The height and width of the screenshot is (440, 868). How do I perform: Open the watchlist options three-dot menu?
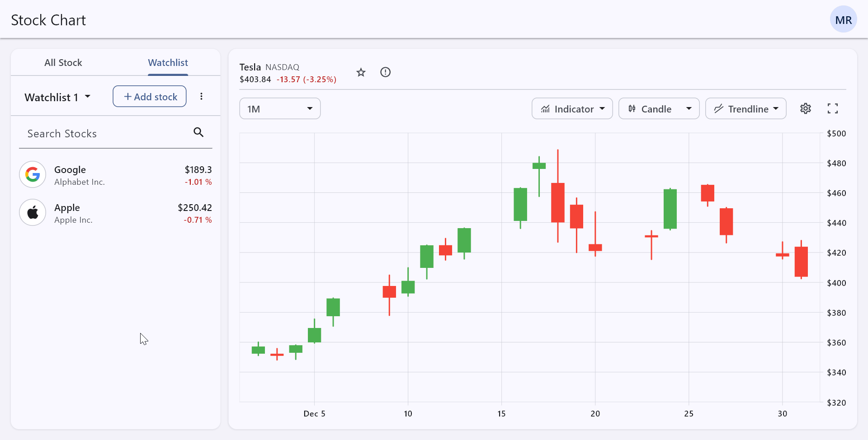[x=201, y=96]
